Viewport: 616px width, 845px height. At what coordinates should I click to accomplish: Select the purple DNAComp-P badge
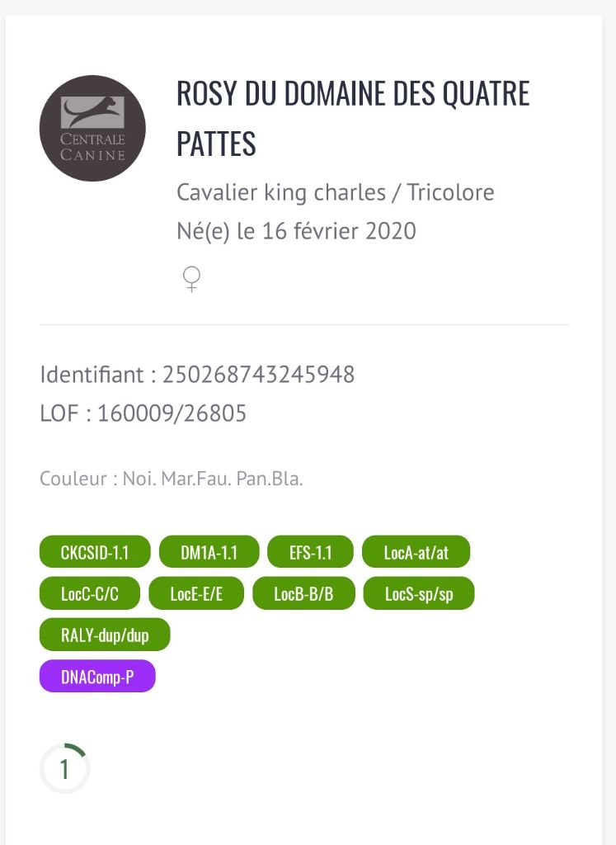tap(97, 677)
